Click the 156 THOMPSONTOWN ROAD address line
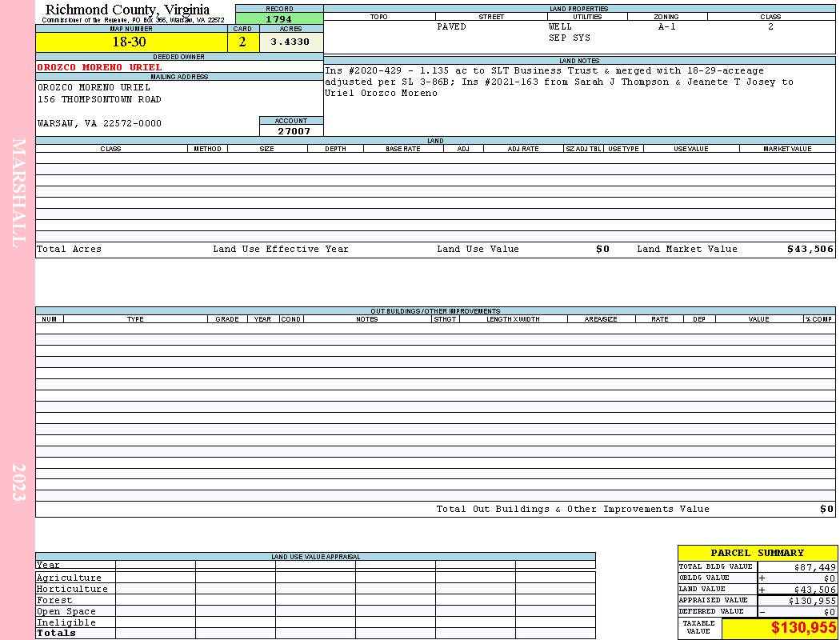Viewport: 840px width, 640px height. click(99, 99)
